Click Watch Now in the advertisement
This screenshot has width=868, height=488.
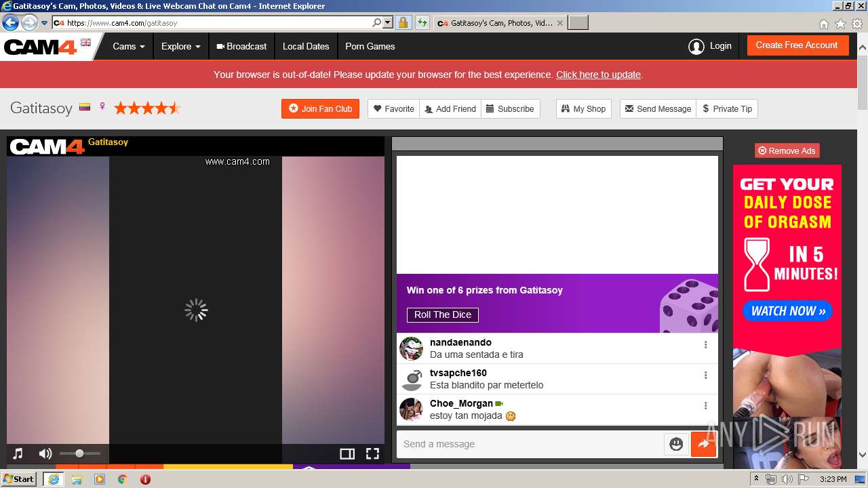(x=787, y=311)
